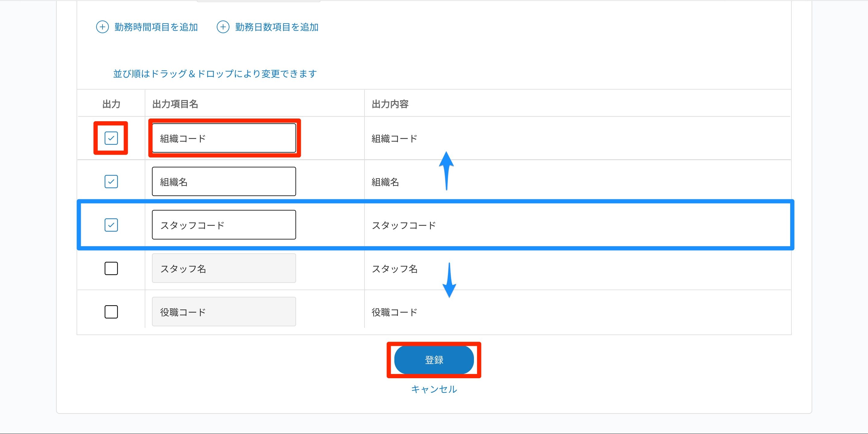The height and width of the screenshot is (434, 868).
Task: Click the disabled スタッフ名 name field
Action: pos(224,268)
